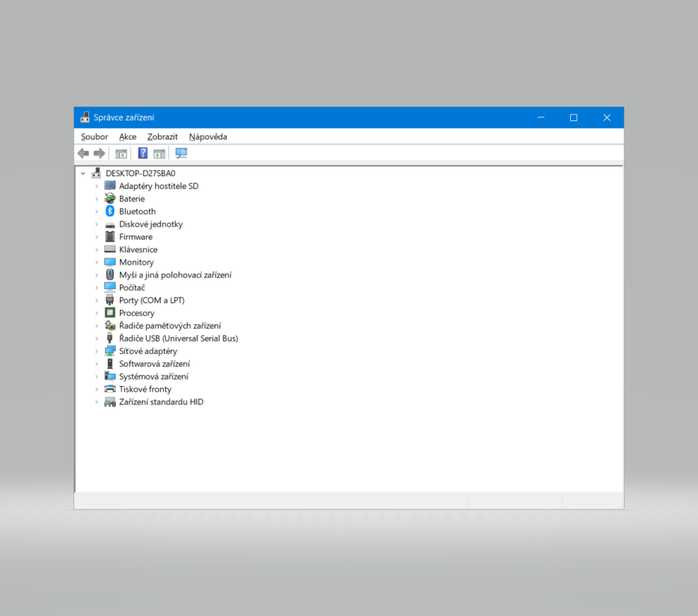Click the Tiskové fronty printer icon

pyautogui.click(x=110, y=389)
